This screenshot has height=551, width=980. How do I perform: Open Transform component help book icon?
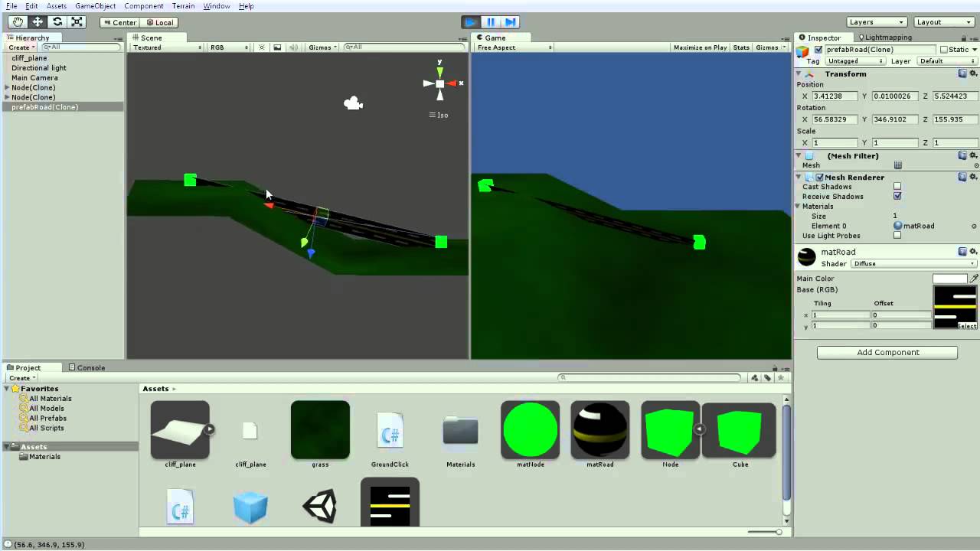tap(962, 73)
